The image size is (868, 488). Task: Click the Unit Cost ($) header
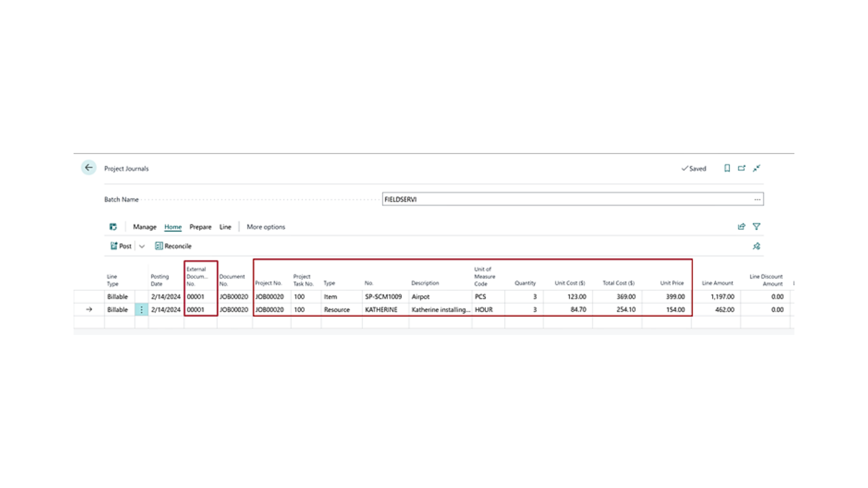pos(570,283)
